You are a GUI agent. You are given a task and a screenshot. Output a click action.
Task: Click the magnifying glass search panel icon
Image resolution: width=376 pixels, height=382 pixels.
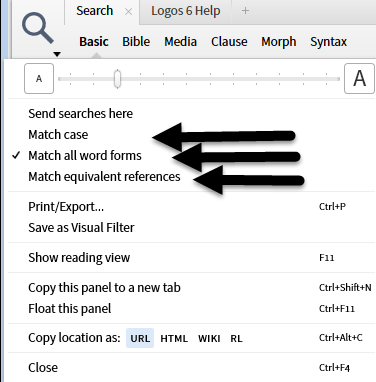pyautogui.click(x=38, y=28)
